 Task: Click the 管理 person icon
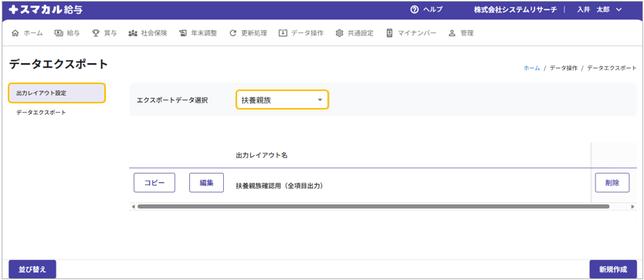click(452, 34)
